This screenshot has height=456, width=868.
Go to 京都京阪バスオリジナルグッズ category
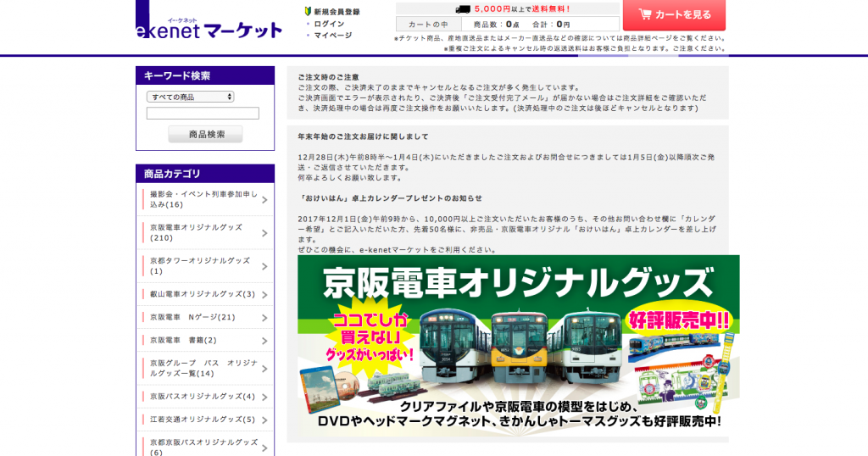pos(202,445)
